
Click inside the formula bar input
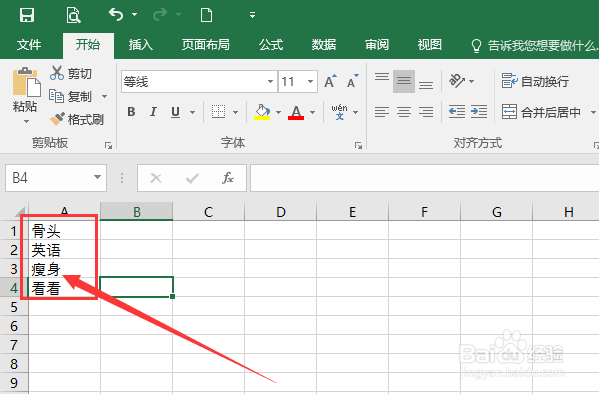click(x=424, y=178)
